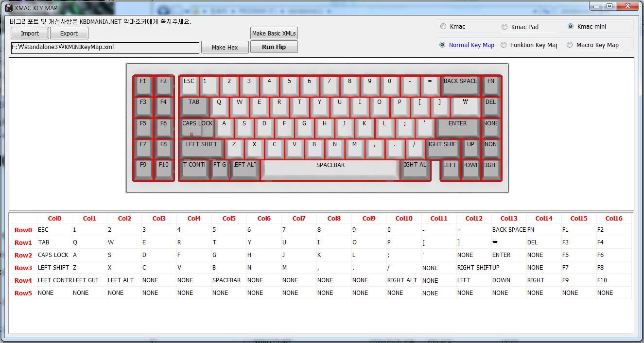Click the RIGHT SHIFT cell in Row3
The width and height of the screenshot is (644, 343).
[x=474, y=268]
